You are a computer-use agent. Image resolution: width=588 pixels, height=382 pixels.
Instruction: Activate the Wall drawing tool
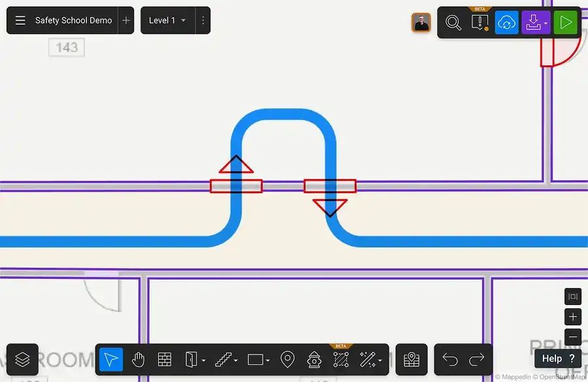164,359
